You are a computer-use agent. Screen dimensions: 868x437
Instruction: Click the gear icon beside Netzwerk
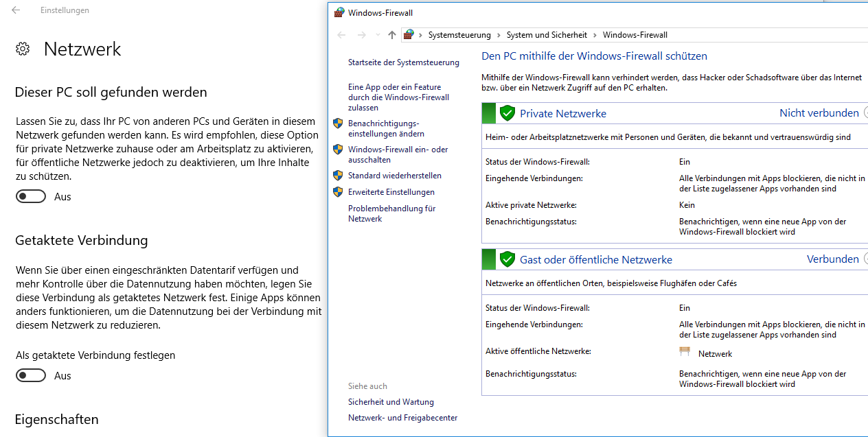pyautogui.click(x=23, y=49)
